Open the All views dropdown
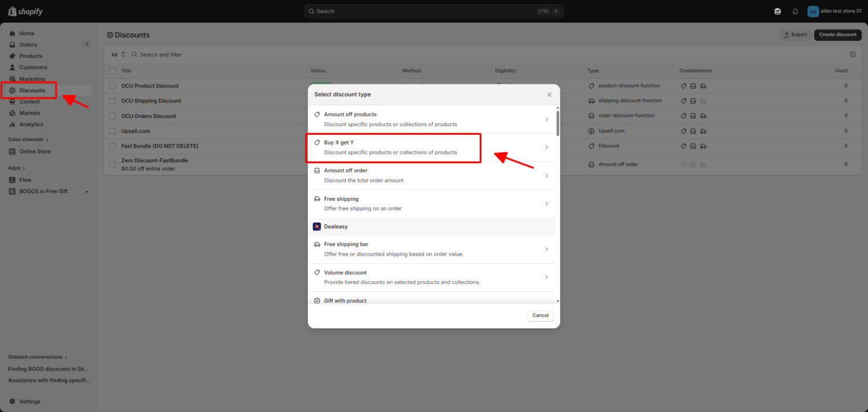Viewport: 868px width, 412px height. pos(118,54)
